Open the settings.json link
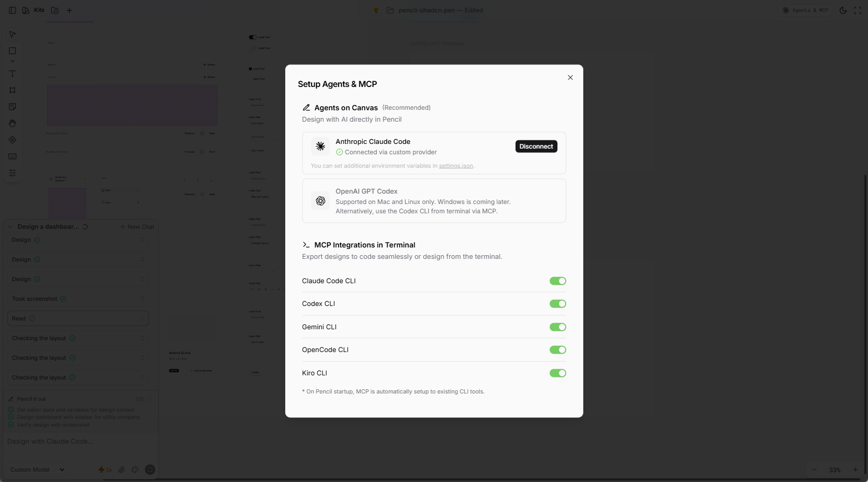868x482 pixels. [455, 166]
